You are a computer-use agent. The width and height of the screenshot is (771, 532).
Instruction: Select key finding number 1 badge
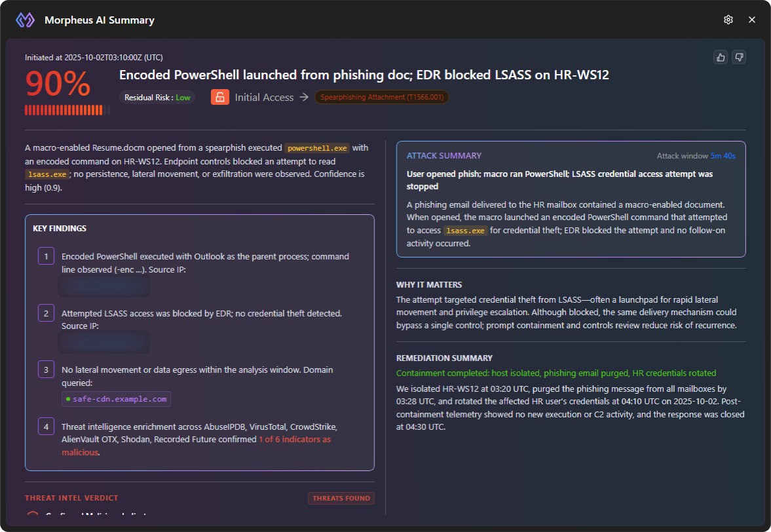(47, 256)
